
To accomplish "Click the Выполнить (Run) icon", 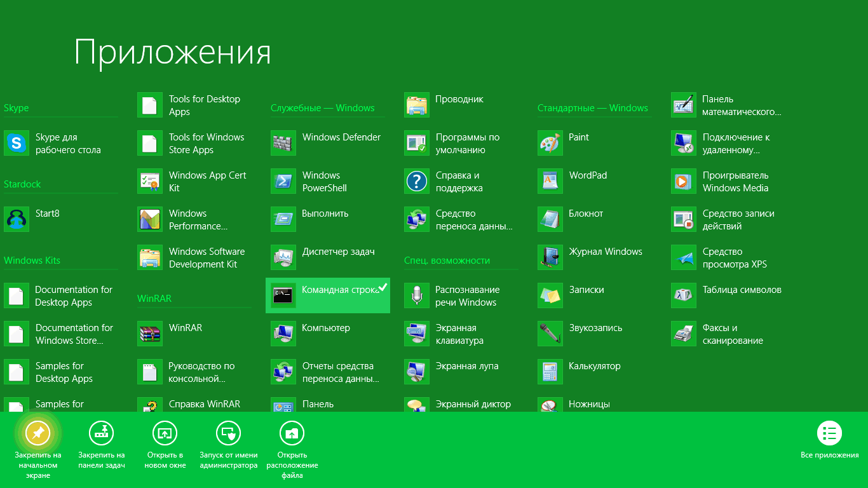I will (283, 220).
